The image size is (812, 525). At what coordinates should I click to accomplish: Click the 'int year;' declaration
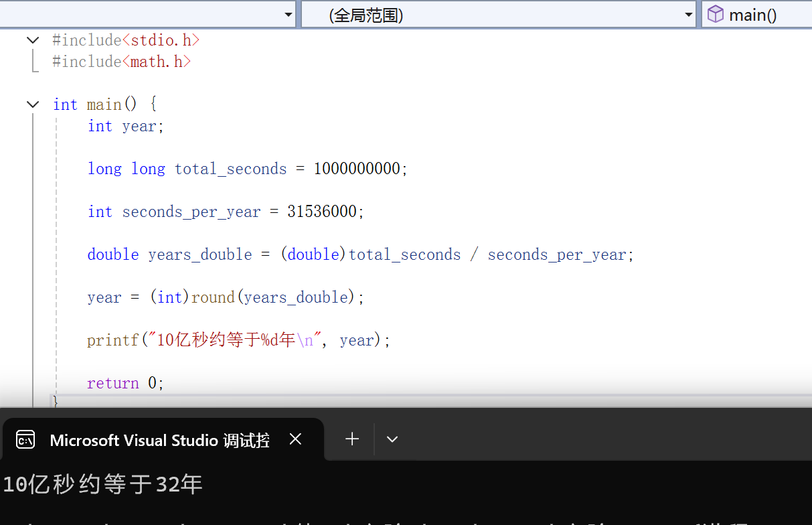click(x=126, y=126)
